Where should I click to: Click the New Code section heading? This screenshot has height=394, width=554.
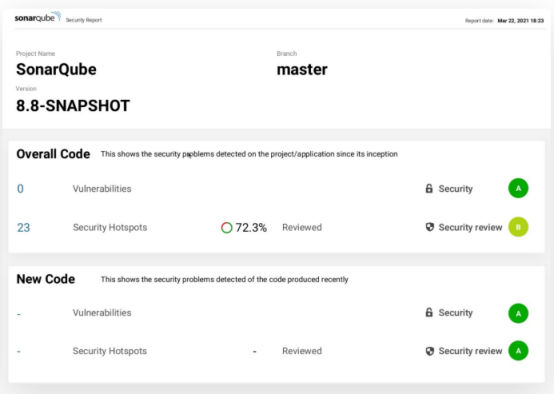coord(46,279)
